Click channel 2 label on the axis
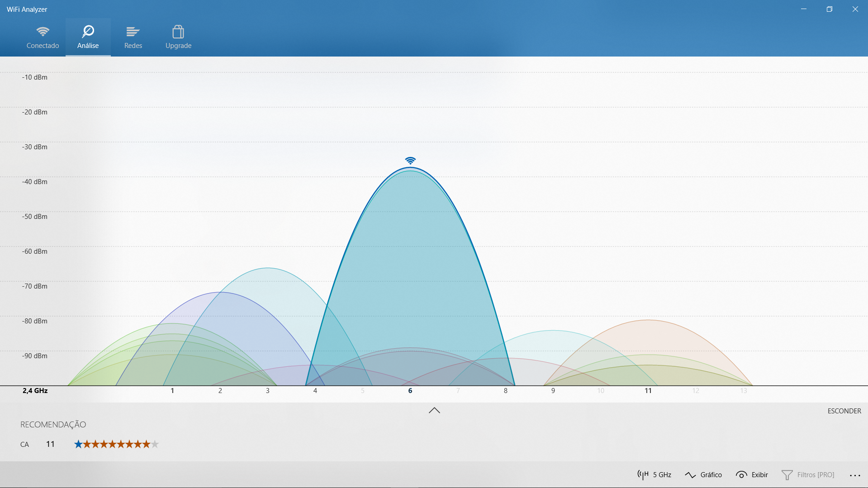Viewport: 868px width, 488px height. point(220,391)
